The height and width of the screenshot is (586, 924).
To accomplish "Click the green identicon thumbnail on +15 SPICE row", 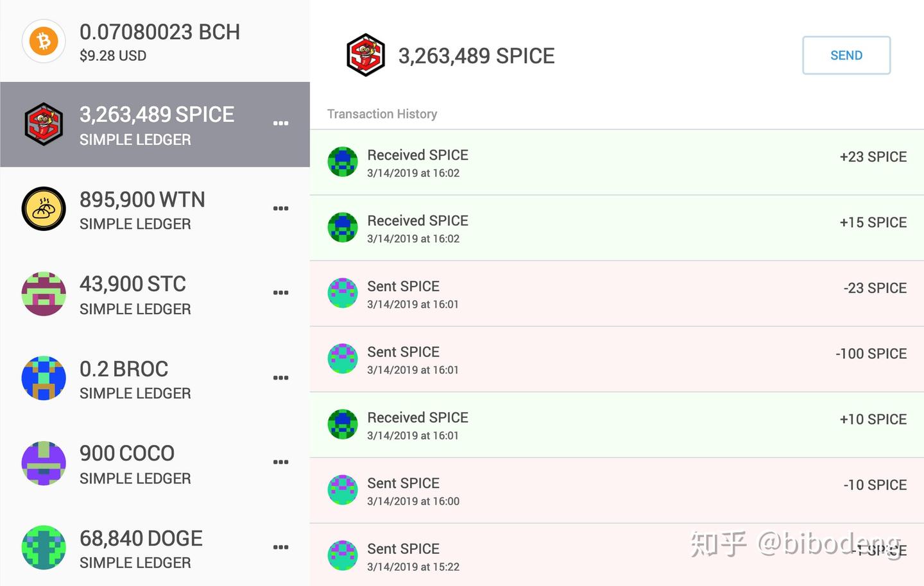I will tap(342, 228).
